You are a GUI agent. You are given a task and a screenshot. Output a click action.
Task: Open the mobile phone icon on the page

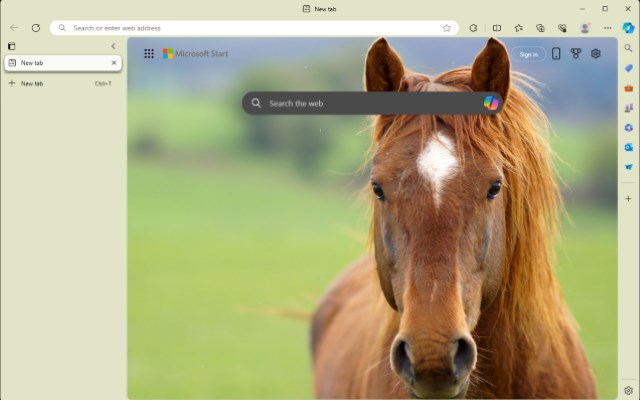(x=556, y=53)
